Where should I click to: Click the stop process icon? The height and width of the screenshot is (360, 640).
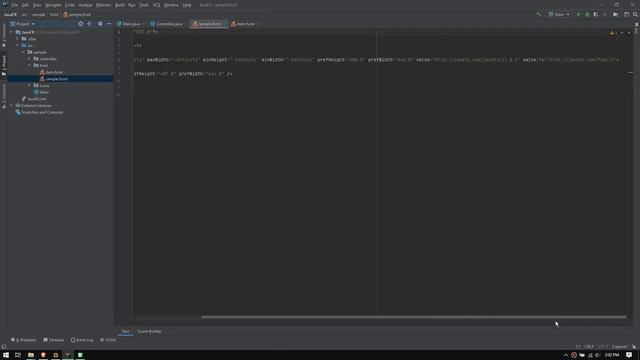[x=604, y=14]
